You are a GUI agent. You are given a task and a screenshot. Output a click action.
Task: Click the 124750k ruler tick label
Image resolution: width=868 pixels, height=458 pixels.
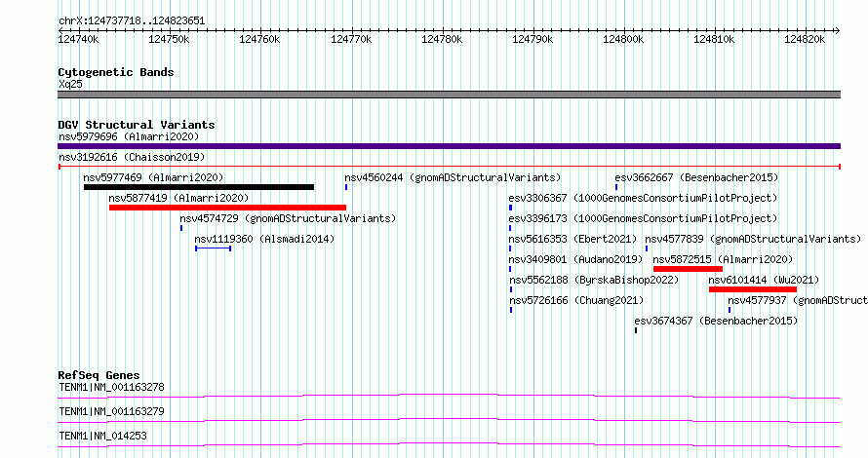pos(169,39)
